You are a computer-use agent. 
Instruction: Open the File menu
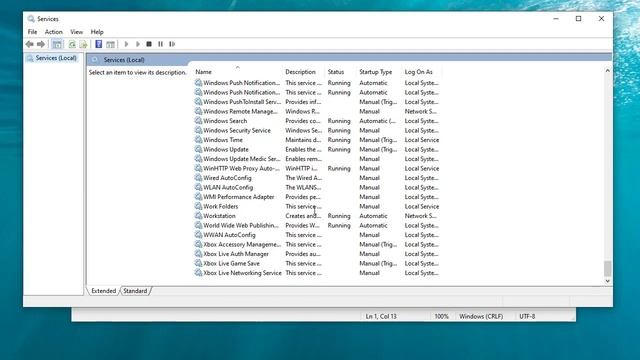pos(32,32)
